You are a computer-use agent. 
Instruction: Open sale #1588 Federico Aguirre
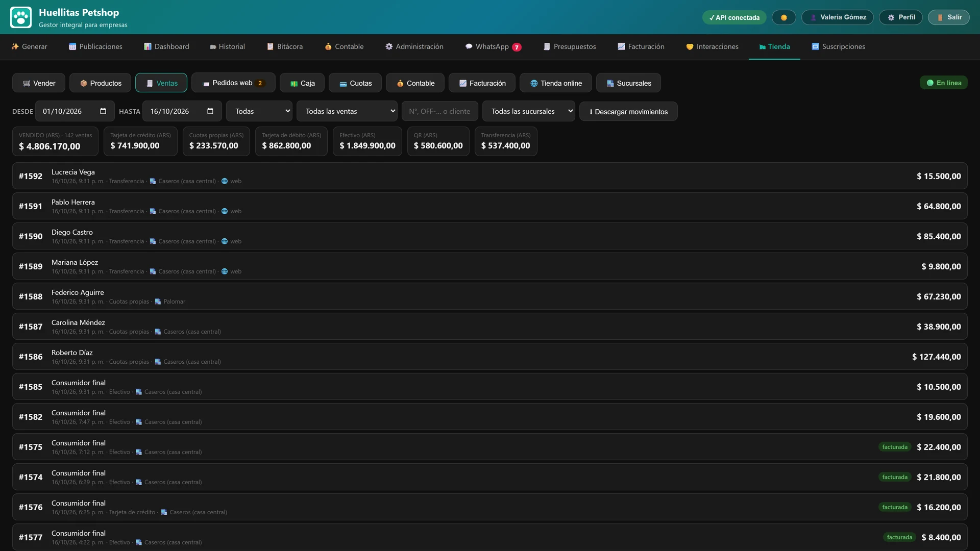coord(489,296)
